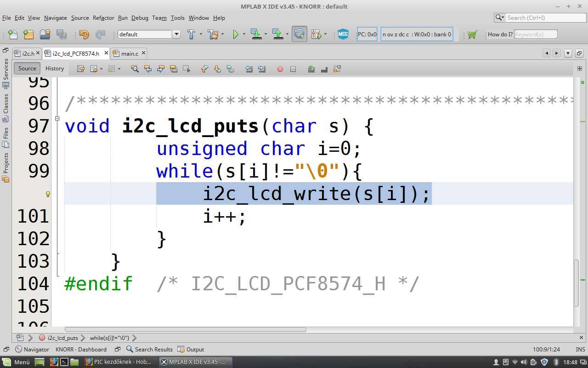Close the main.c tab
Viewport: 588px width, 368px height.
click(x=143, y=53)
